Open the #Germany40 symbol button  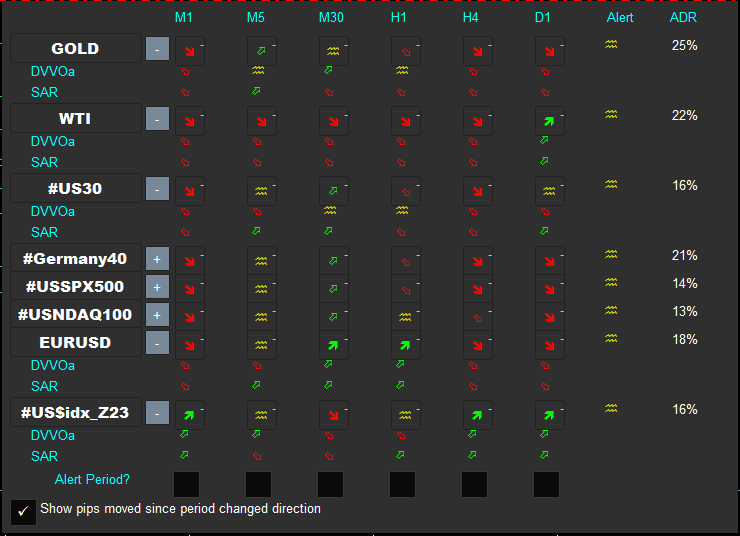76,258
